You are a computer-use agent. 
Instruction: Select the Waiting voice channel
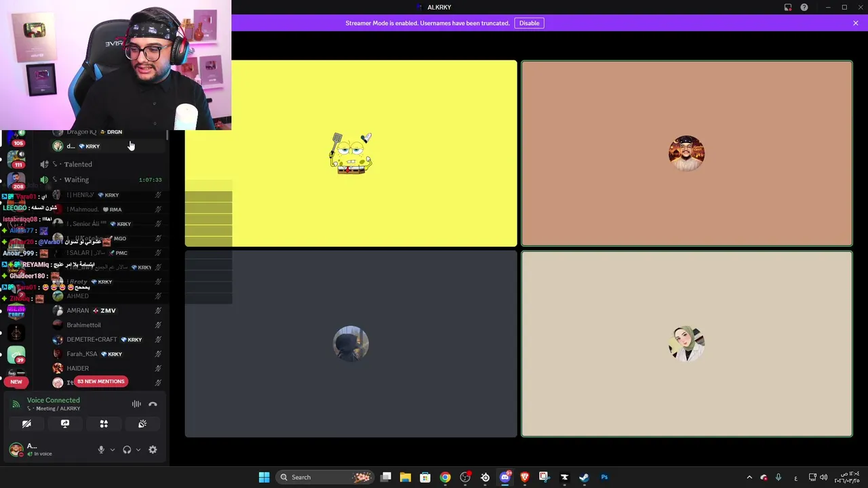[77, 180]
